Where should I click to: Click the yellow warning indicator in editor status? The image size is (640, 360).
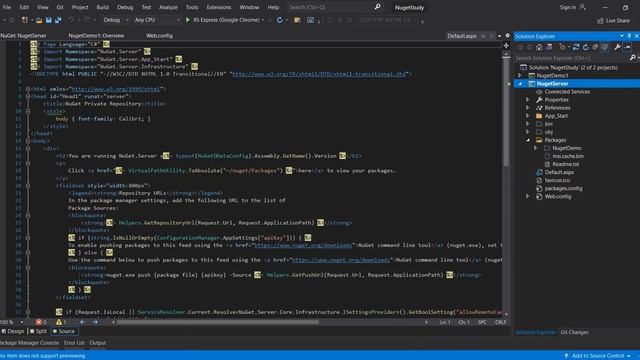pos(60,322)
